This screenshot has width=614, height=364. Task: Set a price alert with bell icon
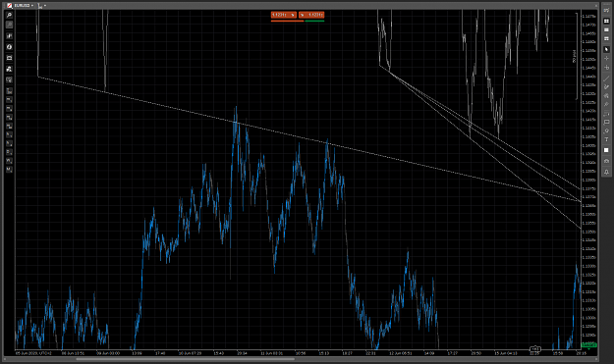click(606, 172)
